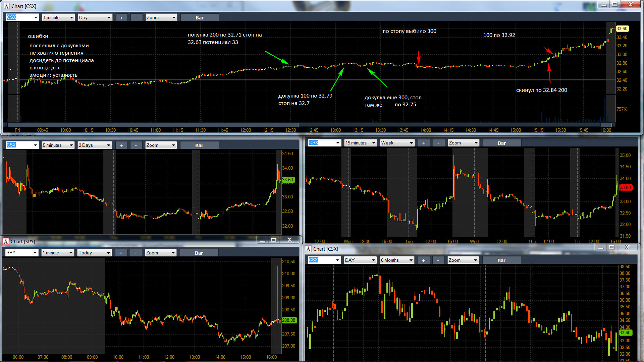The image size is (644, 362).
Task: Expand the Day range dropdown in top chart
Action: click(95, 18)
